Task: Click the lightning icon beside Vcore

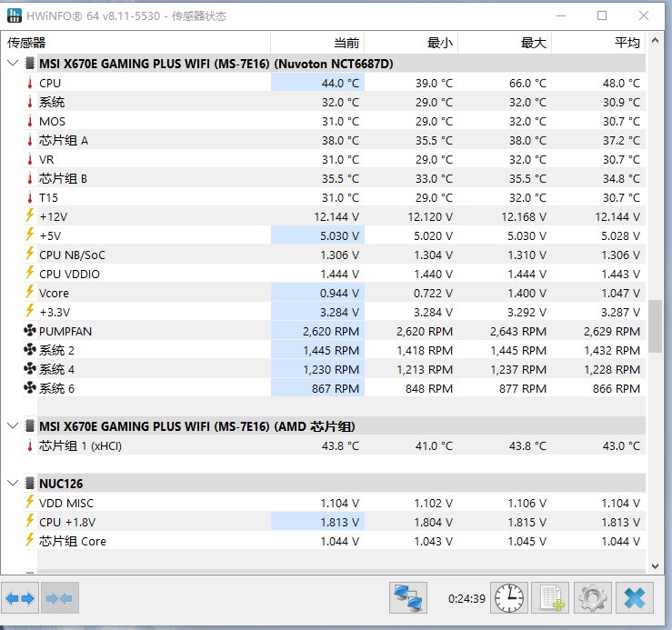Action: click(30, 293)
